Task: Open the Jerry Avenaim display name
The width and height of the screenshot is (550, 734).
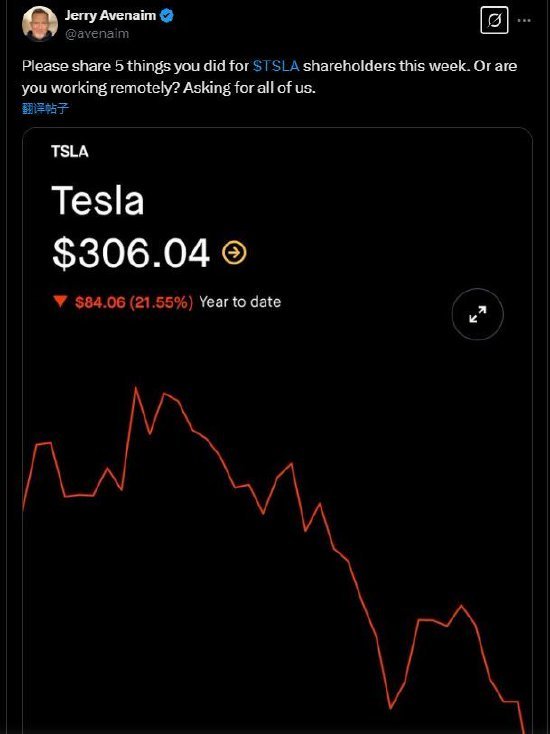Action: pos(110,15)
